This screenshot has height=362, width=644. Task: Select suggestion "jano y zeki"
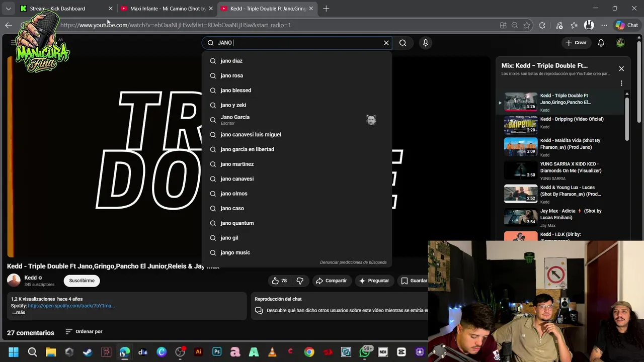[x=297, y=105]
